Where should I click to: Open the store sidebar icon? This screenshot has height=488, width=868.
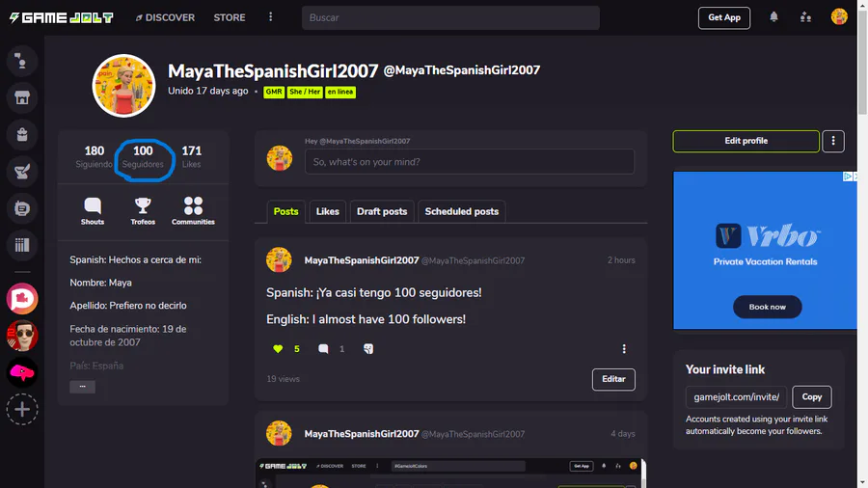(22, 98)
